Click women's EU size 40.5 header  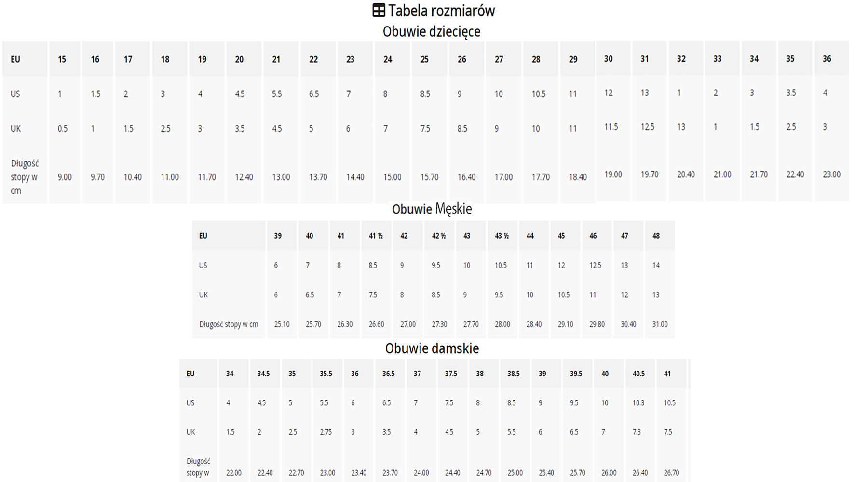638,374
